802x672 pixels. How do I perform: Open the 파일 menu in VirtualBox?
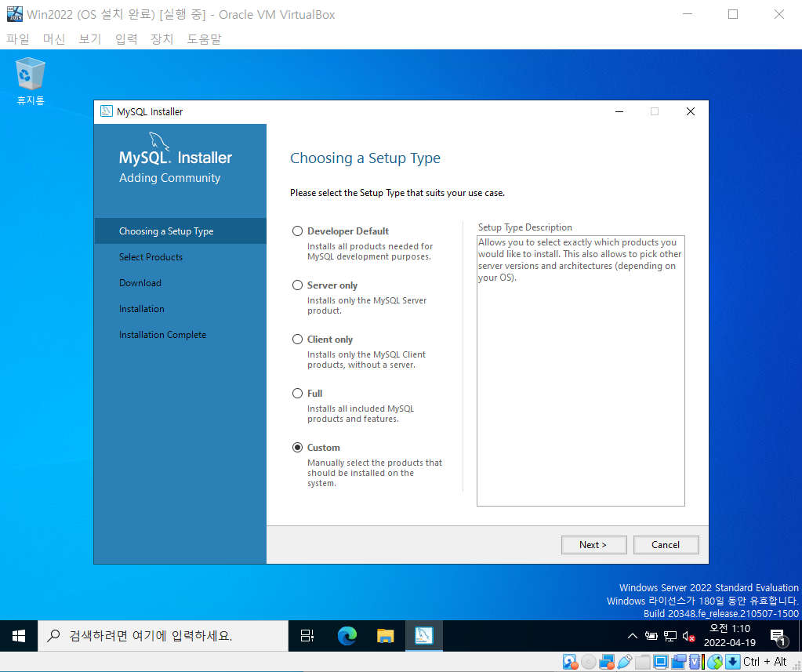click(x=18, y=39)
